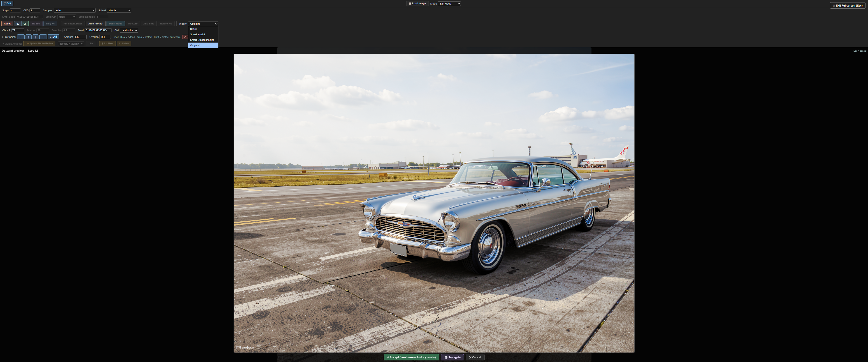This screenshot has width=868, height=362.
Task: Select Smart Guided Inpaint from the list
Action: click(x=203, y=40)
